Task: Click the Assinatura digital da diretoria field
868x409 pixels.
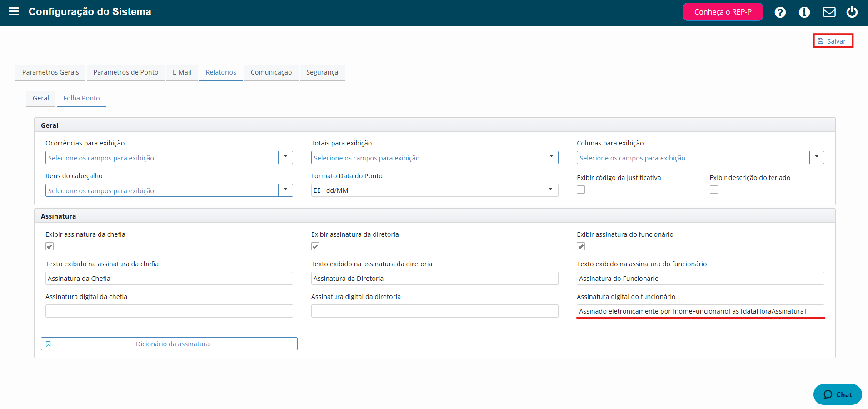Action: [x=434, y=311]
